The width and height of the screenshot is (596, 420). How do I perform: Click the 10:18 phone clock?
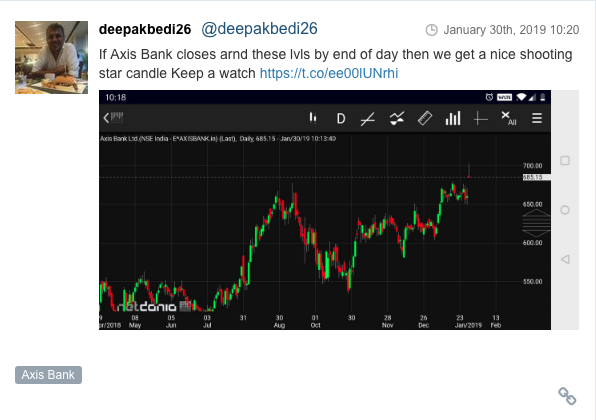click(116, 98)
